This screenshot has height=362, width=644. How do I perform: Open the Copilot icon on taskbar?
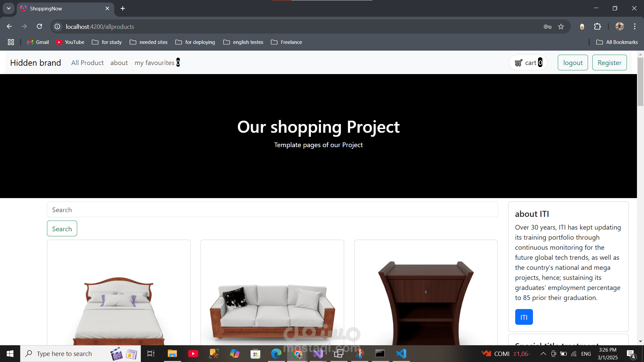(235, 354)
